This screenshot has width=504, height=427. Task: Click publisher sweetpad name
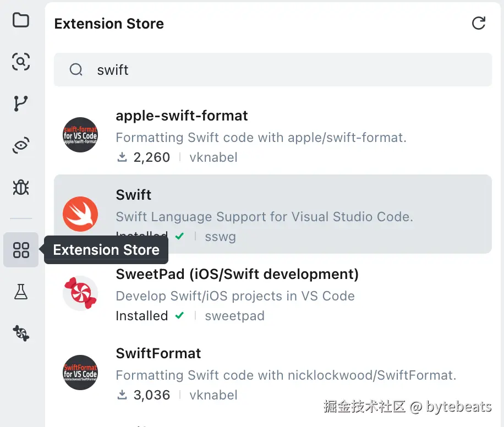[x=234, y=316]
